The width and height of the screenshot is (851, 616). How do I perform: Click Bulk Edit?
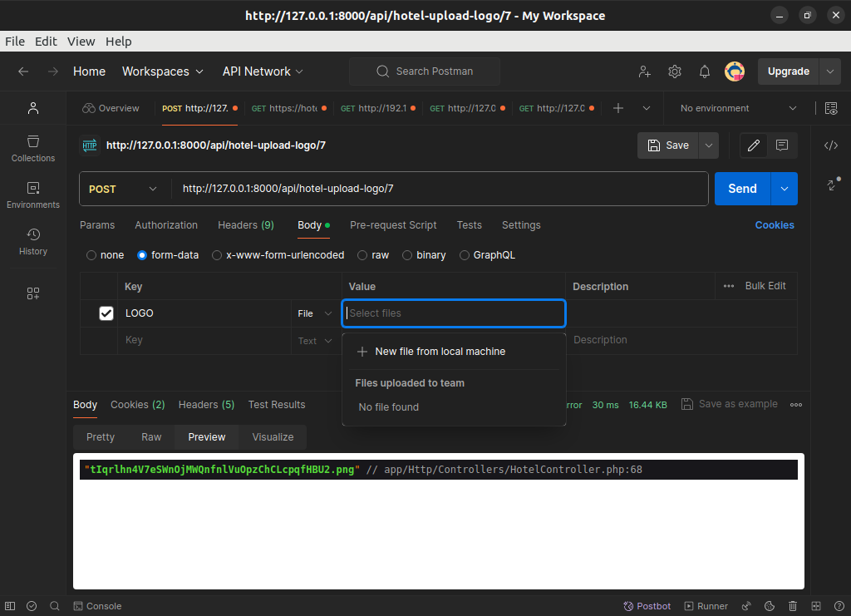(765, 285)
